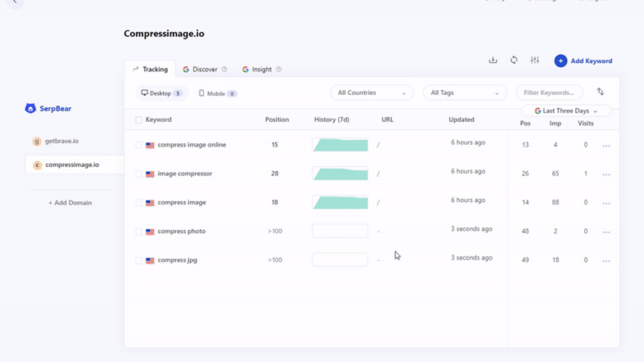Open compressimage.io domain in sidebar
The width and height of the screenshot is (644, 362).
coord(74,165)
